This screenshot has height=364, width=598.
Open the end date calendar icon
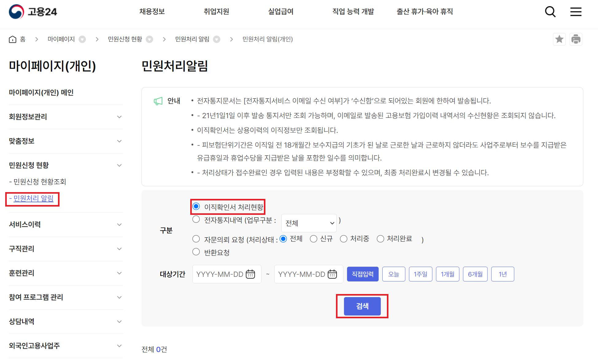pyautogui.click(x=332, y=274)
